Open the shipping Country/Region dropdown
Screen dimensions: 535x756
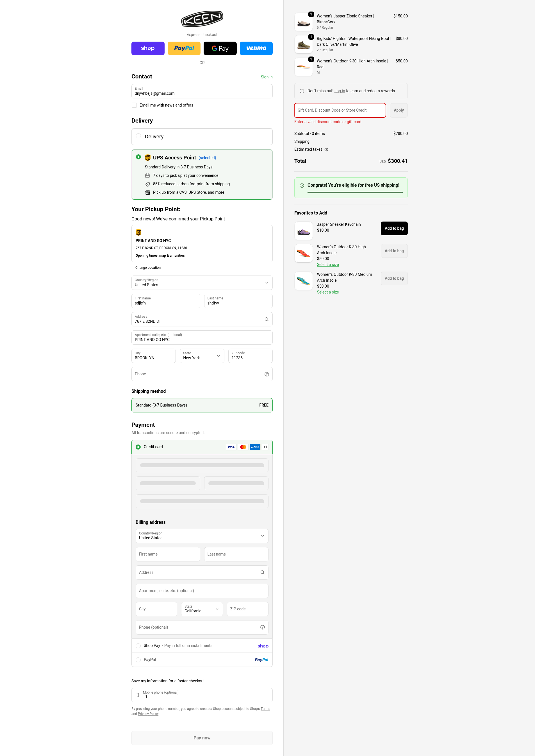[202, 283]
